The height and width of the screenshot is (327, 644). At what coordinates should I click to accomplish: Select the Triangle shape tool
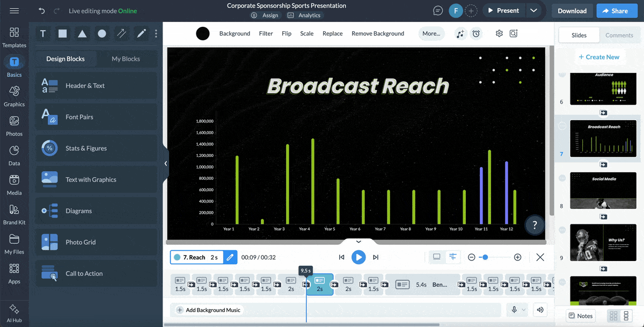pyautogui.click(x=82, y=33)
